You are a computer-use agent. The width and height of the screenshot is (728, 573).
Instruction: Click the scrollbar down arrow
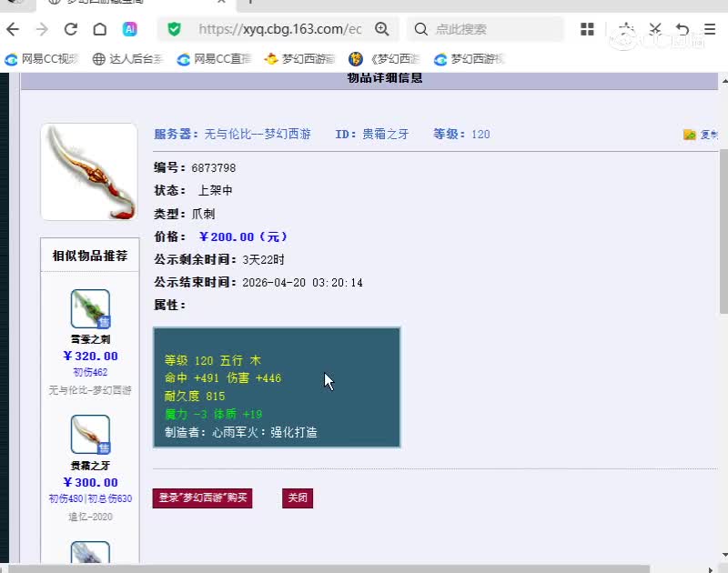(x=723, y=555)
